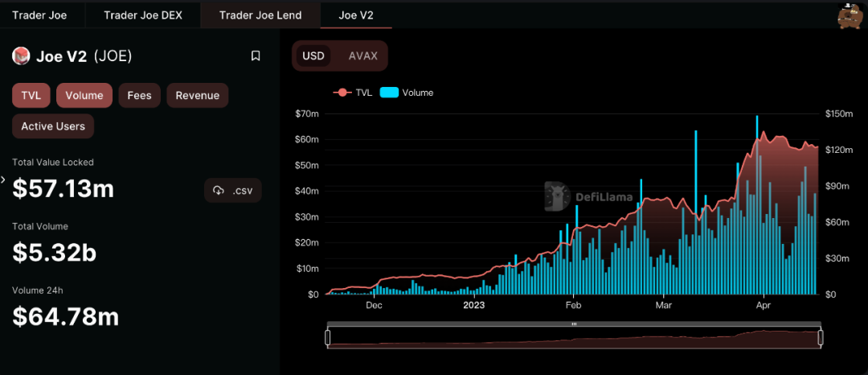
Task: Toggle the TVL chart metric
Action: coord(31,95)
